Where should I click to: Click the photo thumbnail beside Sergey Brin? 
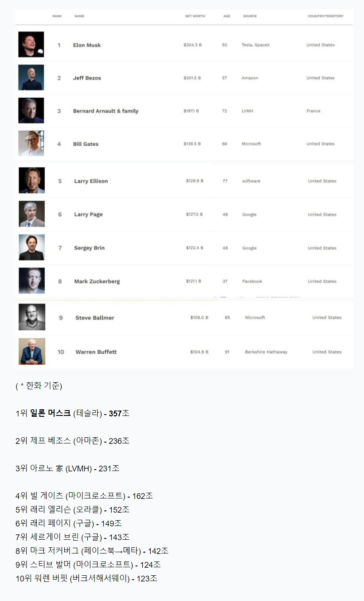[31, 248]
